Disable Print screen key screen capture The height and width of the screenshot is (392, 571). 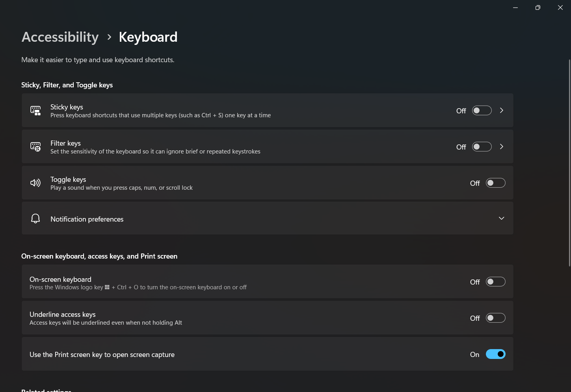[x=495, y=354]
